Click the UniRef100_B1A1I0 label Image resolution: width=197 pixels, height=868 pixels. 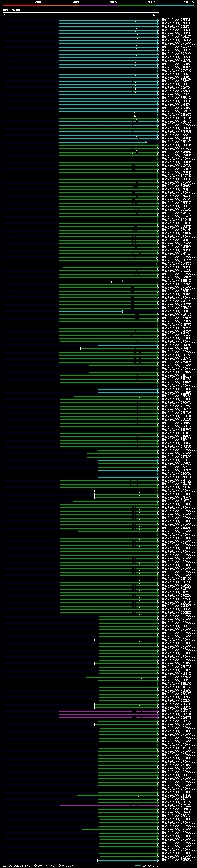tap(176, 626)
